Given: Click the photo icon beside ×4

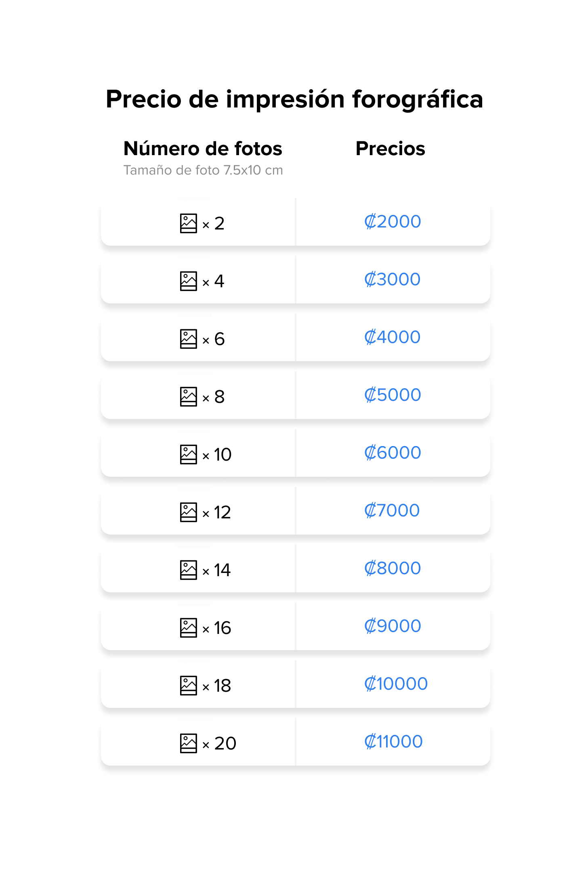Looking at the screenshot, I should click(188, 281).
